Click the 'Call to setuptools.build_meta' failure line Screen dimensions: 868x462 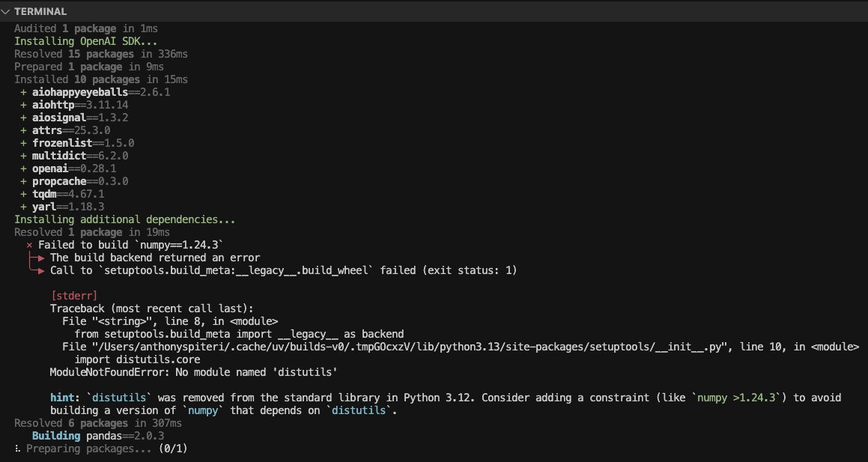283,270
